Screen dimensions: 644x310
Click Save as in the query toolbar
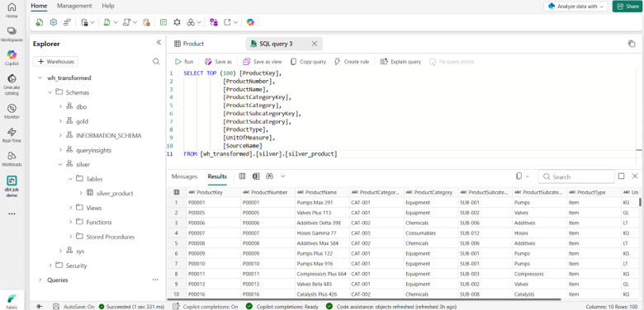point(218,62)
